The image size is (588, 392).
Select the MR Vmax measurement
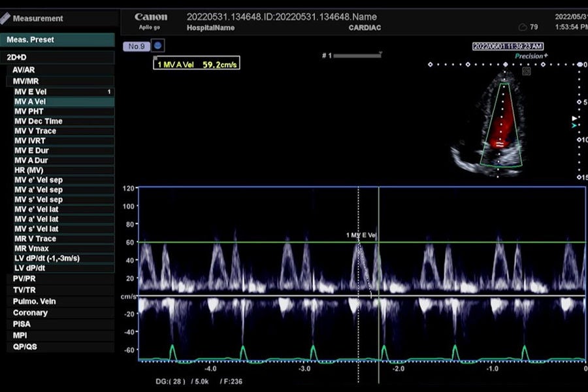pos(64,248)
